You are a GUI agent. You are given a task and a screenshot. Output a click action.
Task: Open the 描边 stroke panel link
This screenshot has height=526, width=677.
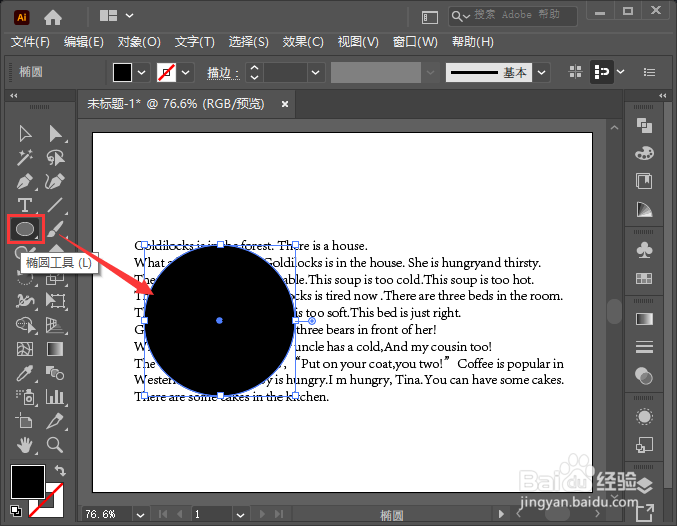tap(223, 73)
